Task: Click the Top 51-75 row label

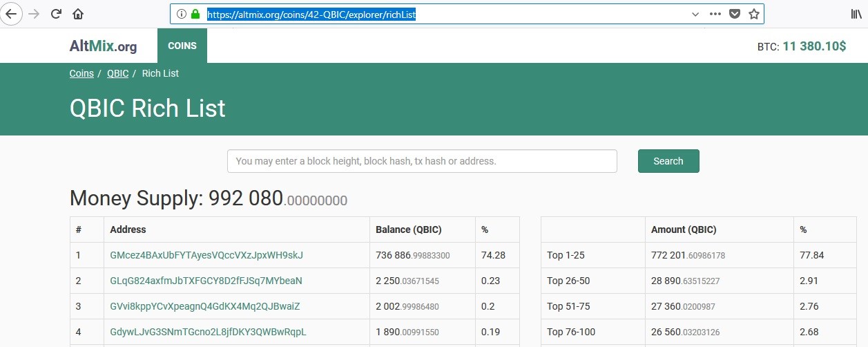Action: [568, 306]
